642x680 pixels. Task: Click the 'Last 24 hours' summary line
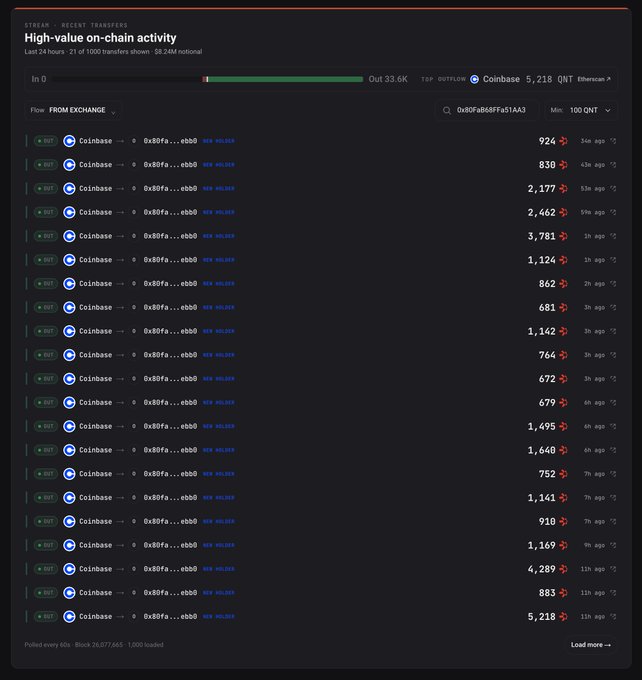tap(113, 52)
